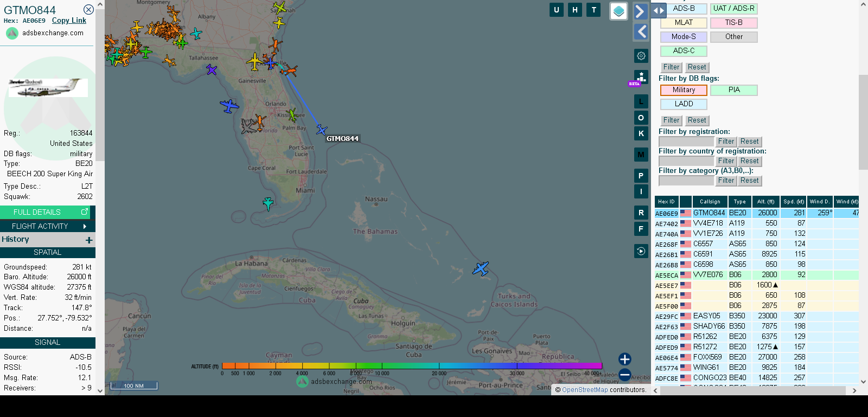Expand the FLIGHT ACTIVITY section

click(x=48, y=226)
